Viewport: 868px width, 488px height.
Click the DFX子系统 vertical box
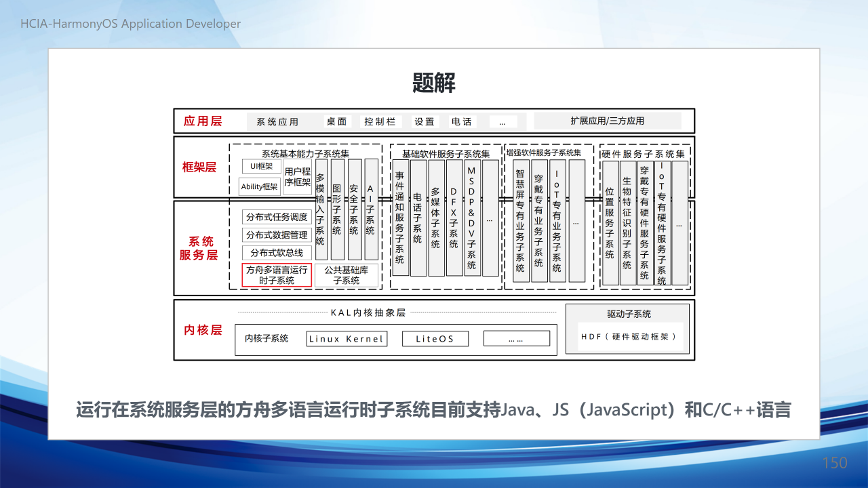tap(454, 218)
